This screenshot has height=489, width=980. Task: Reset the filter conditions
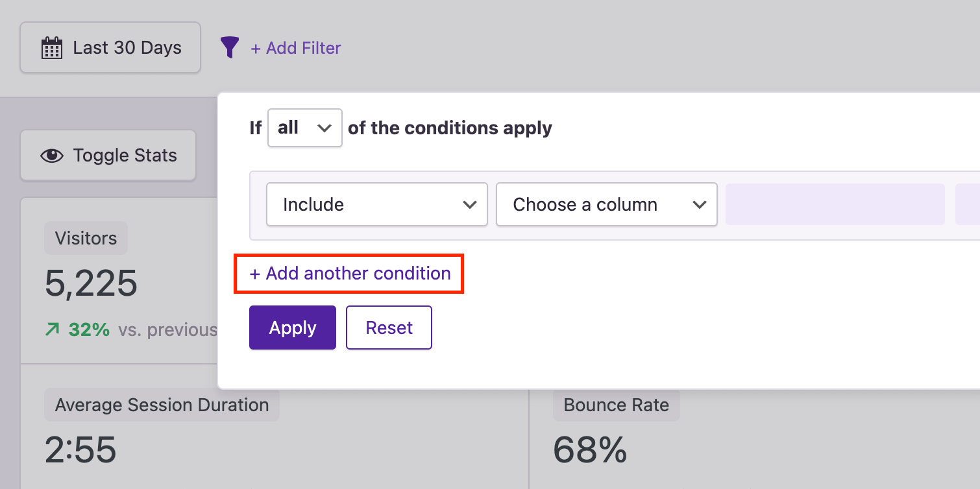(389, 328)
